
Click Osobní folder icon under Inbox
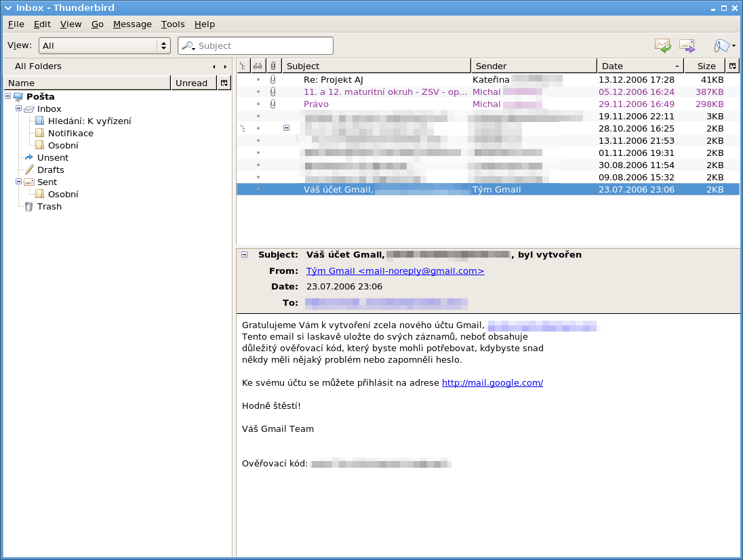pyautogui.click(x=40, y=146)
